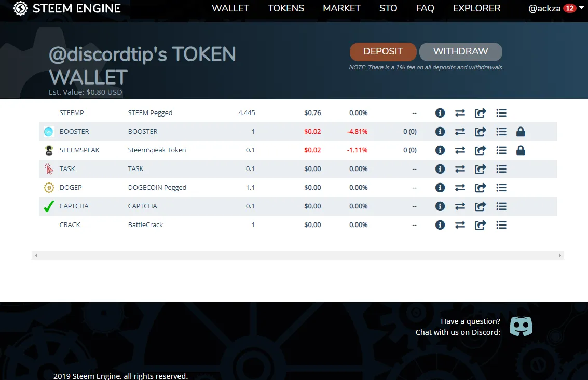Viewport: 588px width, 380px height.
Task: Click the -4.81% BOOSTER change value
Action: [357, 132]
